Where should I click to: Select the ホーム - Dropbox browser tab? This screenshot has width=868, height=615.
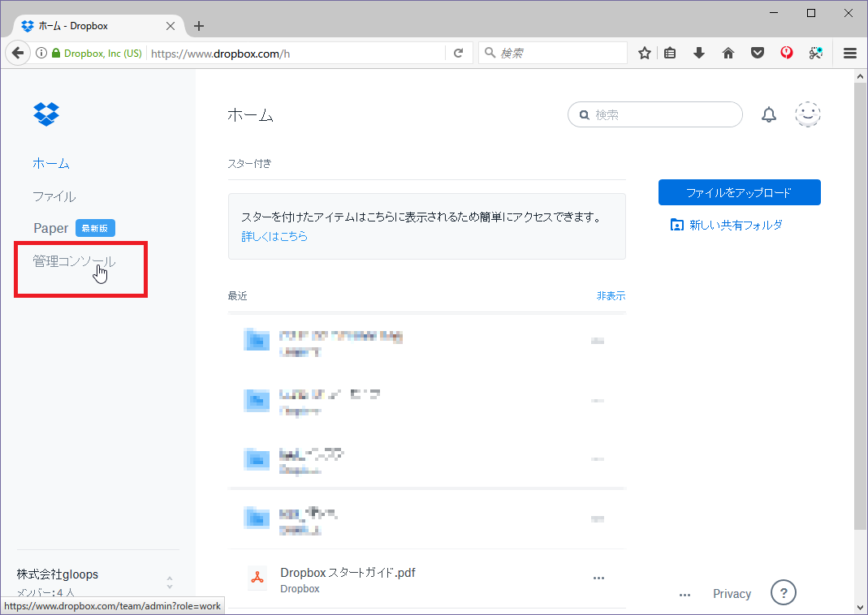[x=100, y=26]
